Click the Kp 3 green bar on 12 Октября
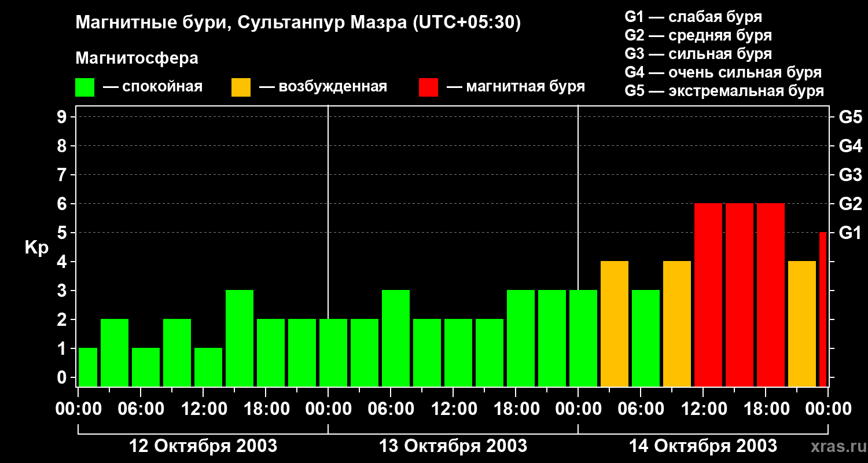The height and width of the screenshot is (463, 868). pos(240,338)
